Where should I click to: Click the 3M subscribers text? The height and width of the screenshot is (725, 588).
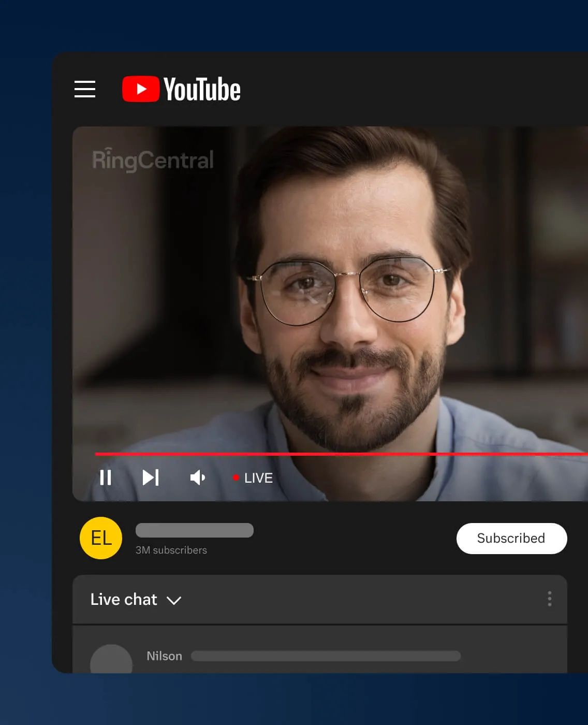(171, 550)
